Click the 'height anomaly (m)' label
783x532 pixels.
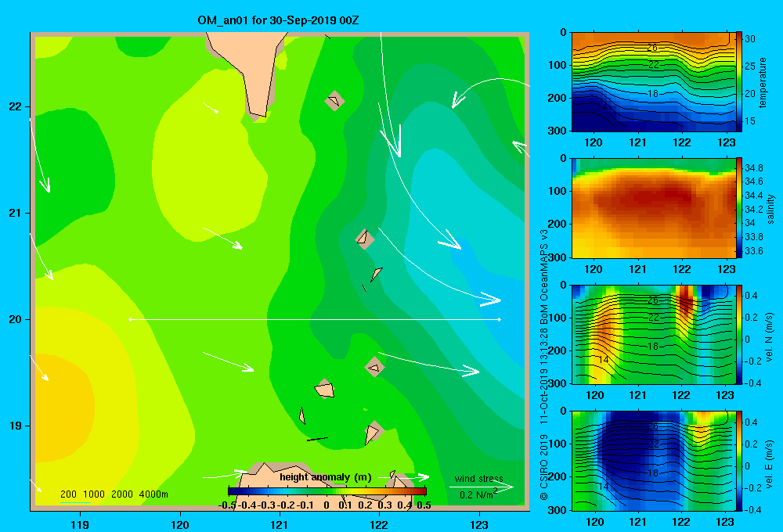click(x=326, y=477)
